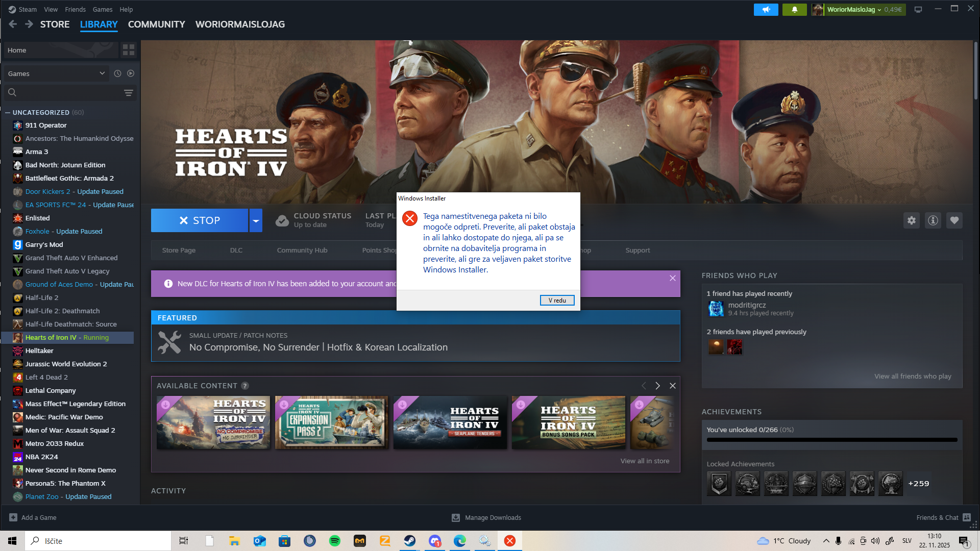980x551 pixels.
Task: Open the COMMUNITY tab
Action: click(x=157, y=24)
